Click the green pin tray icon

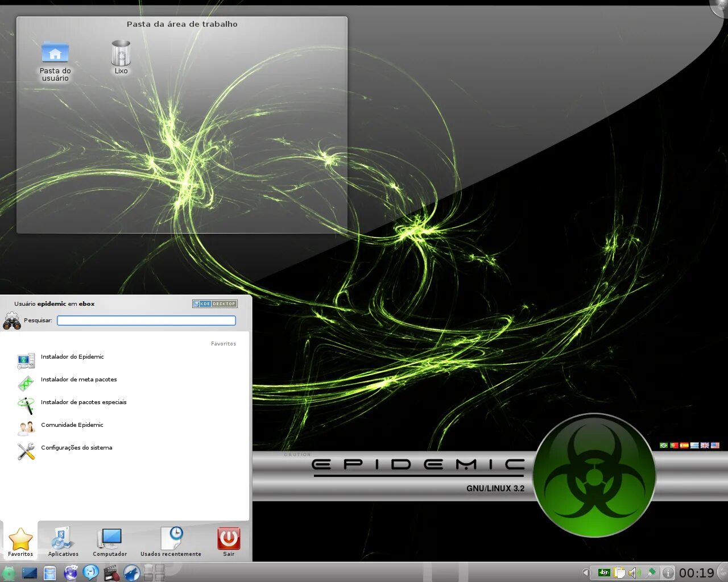tap(651, 573)
